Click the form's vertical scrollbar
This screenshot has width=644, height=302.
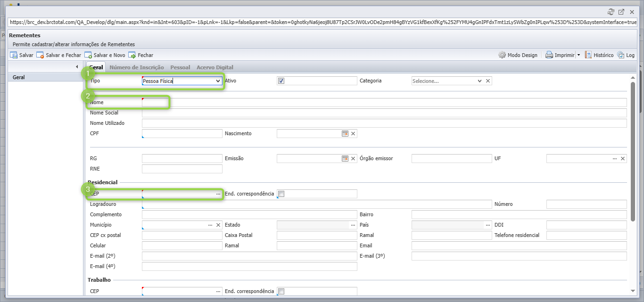pyautogui.click(x=633, y=151)
